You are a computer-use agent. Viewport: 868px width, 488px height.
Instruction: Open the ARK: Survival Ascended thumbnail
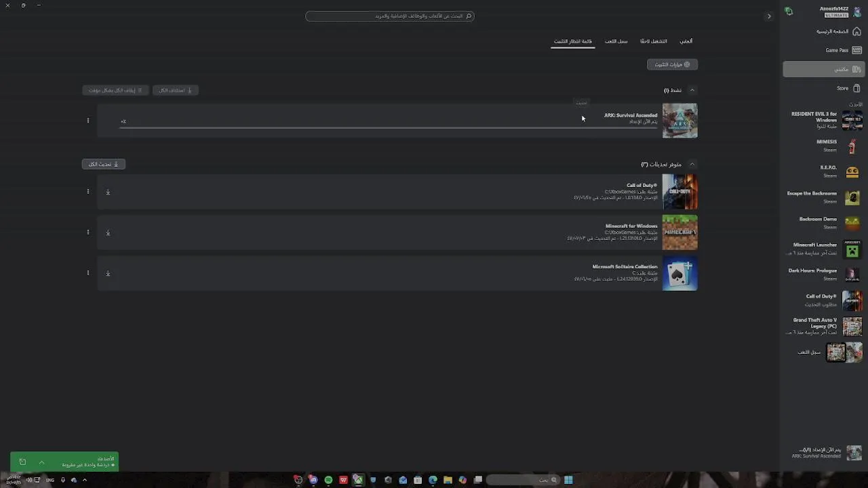coord(679,121)
